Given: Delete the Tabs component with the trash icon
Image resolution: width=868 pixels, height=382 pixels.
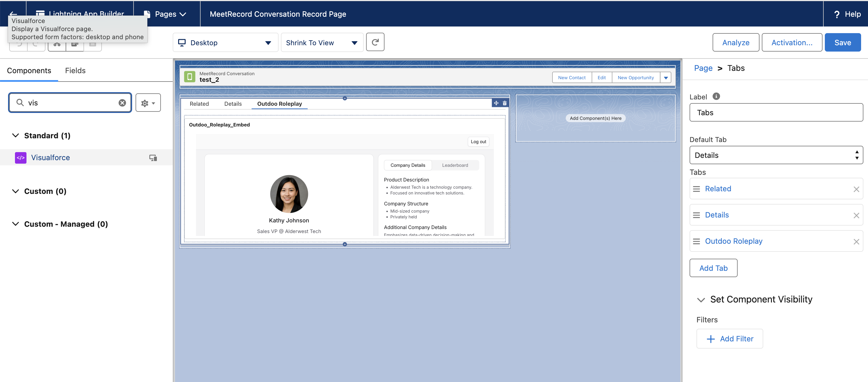Looking at the screenshot, I should point(505,103).
